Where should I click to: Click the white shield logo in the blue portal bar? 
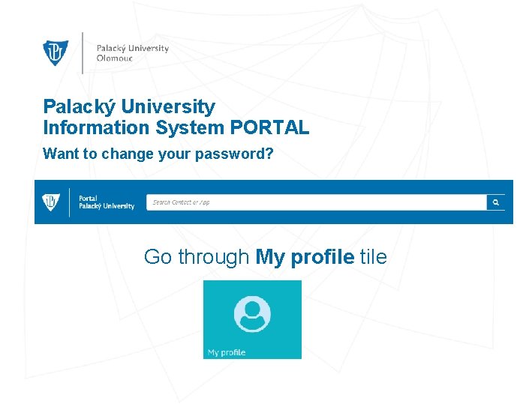click(x=51, y=202)
